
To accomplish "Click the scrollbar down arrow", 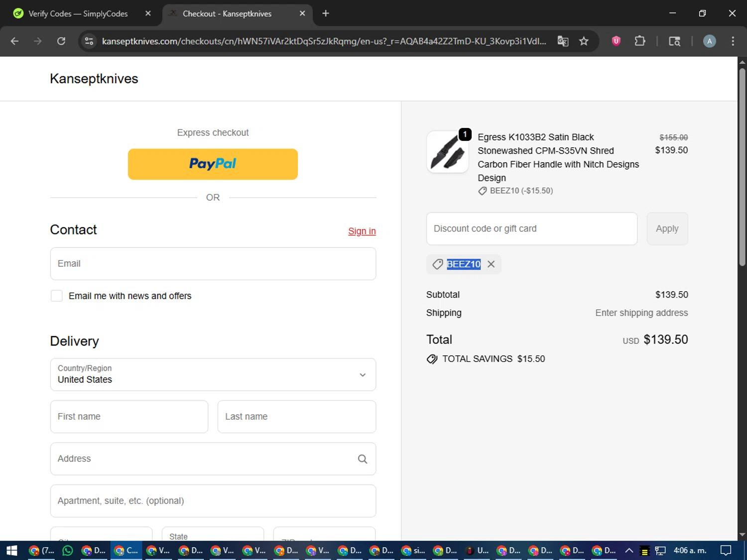I will [742, 535].
